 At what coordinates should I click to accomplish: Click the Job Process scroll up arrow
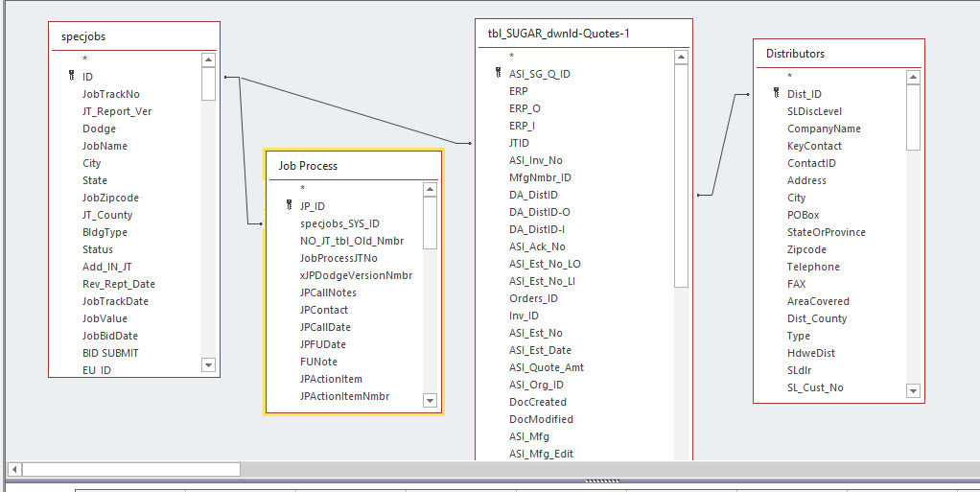pos(430,190)
